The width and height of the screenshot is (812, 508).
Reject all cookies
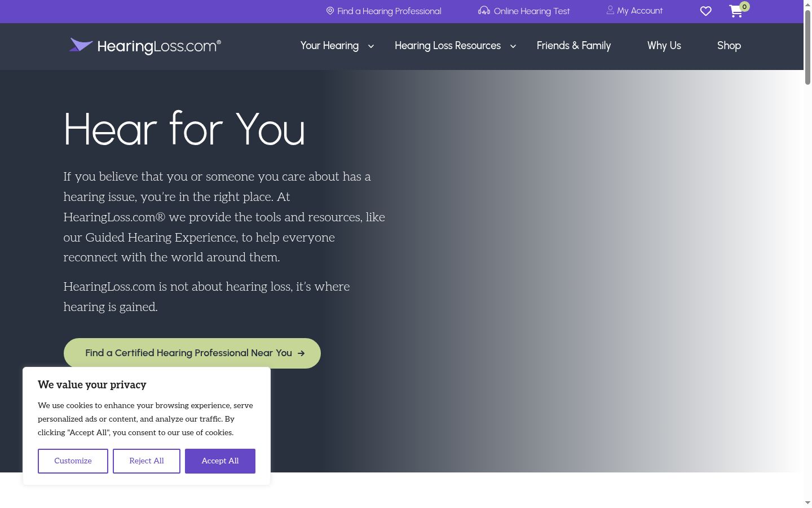pos(147,461)
